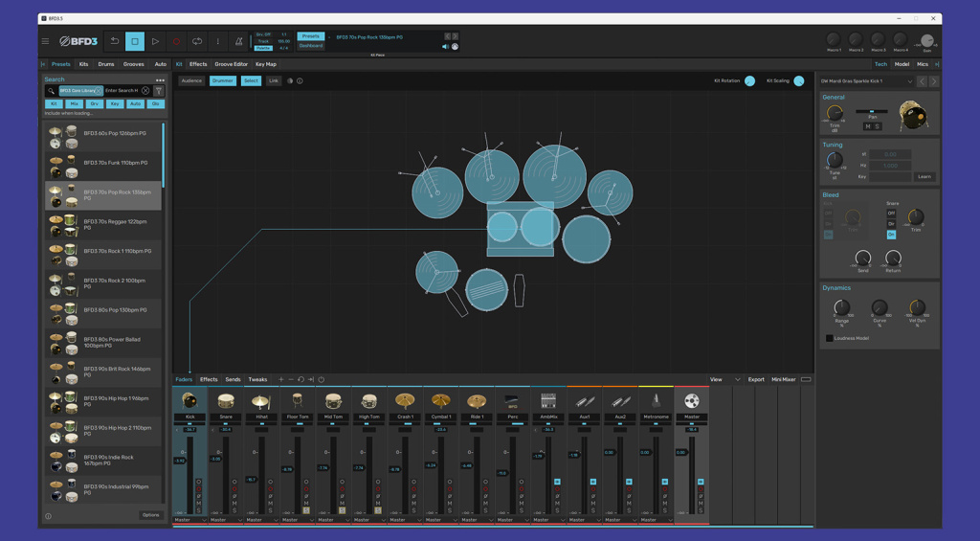Expand the mixer View dropdown
The width and height of the screenshot is (980, 541).
coord(737,380)
